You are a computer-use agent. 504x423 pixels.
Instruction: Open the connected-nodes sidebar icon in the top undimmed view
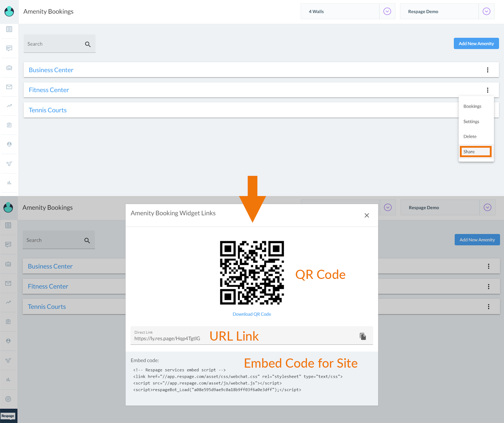tap(9, 164)
